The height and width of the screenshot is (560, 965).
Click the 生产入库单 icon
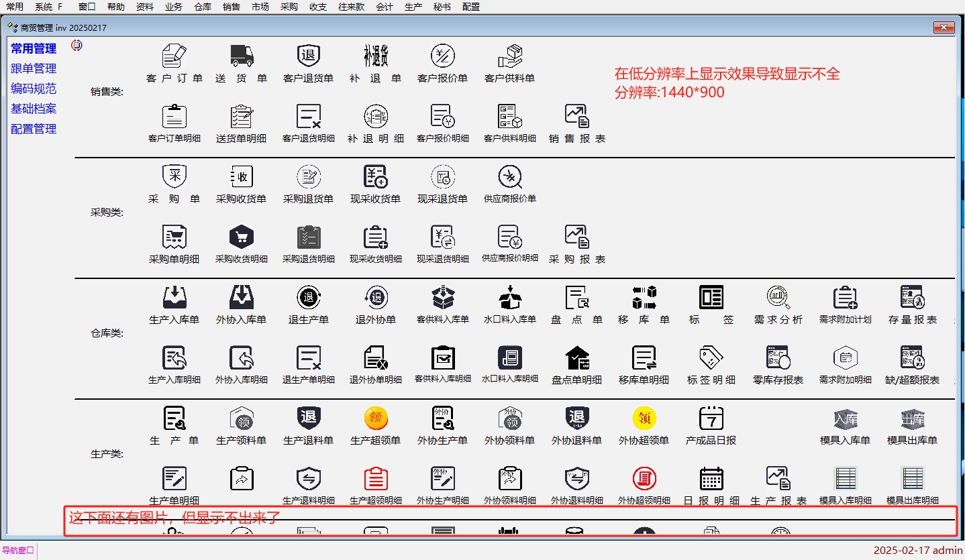tap(174, 298)
